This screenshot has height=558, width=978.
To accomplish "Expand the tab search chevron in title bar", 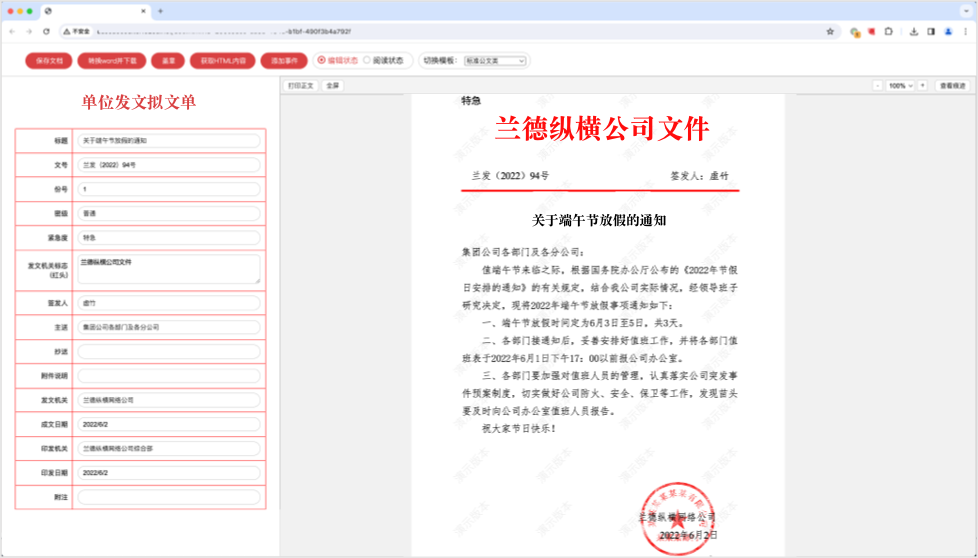I will (964, 11).
